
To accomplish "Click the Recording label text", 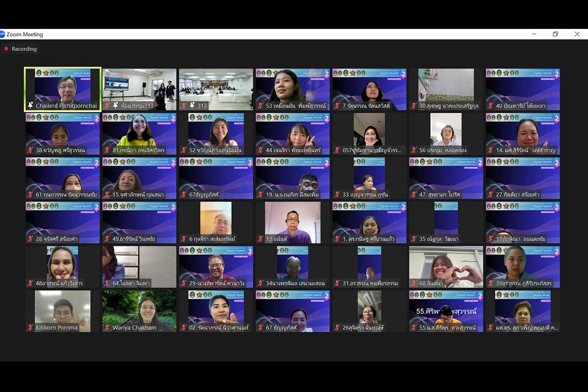I will tap(24, 49).
